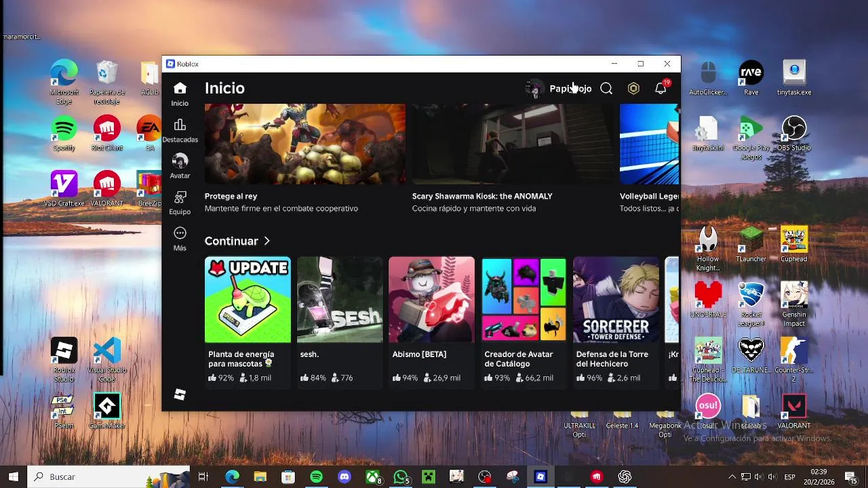Click the 'Abismo [BETA]' title text

(x=419, y=354)
